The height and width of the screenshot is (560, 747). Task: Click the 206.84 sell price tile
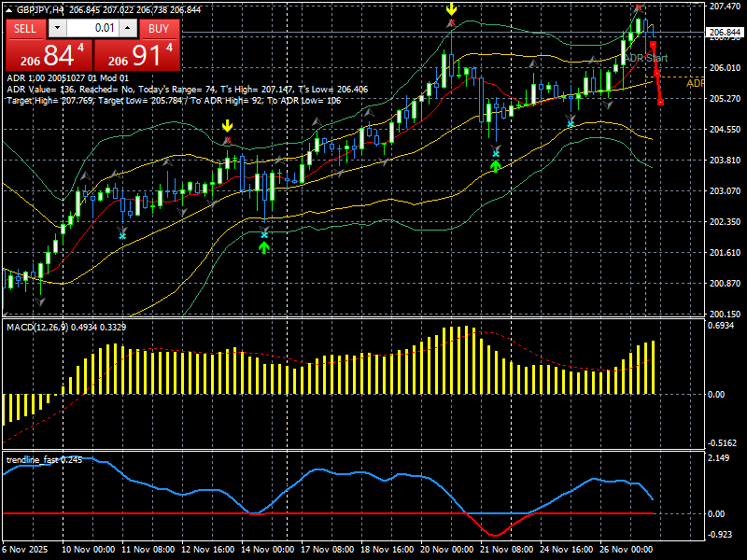click(49, 55)
